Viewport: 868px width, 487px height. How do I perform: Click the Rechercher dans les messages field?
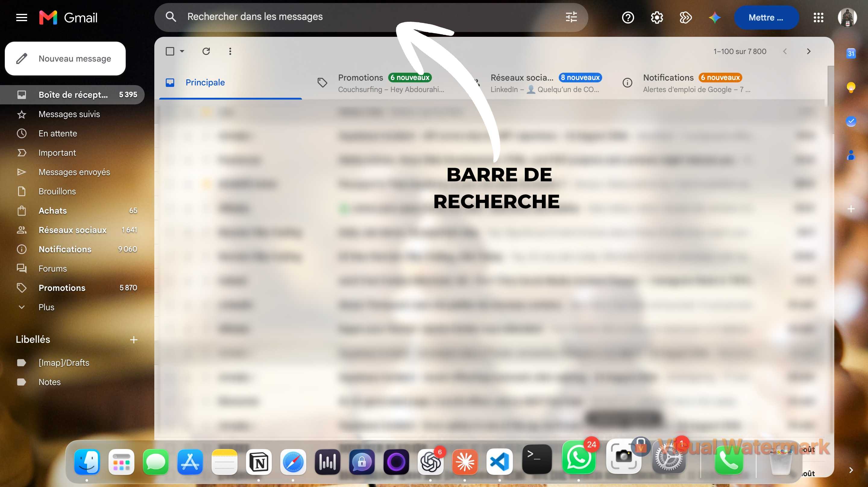tap(371, 17)
